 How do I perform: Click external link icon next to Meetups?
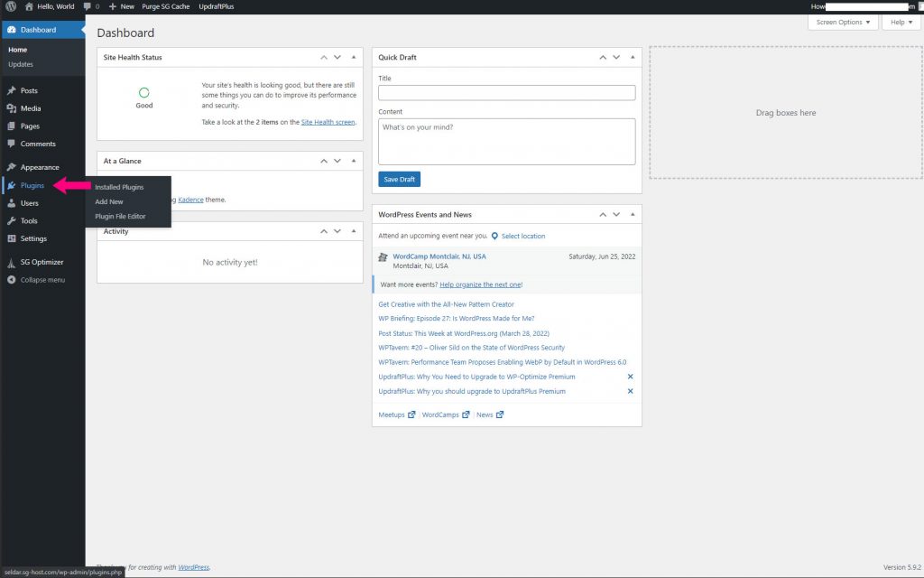pos(411,415)
